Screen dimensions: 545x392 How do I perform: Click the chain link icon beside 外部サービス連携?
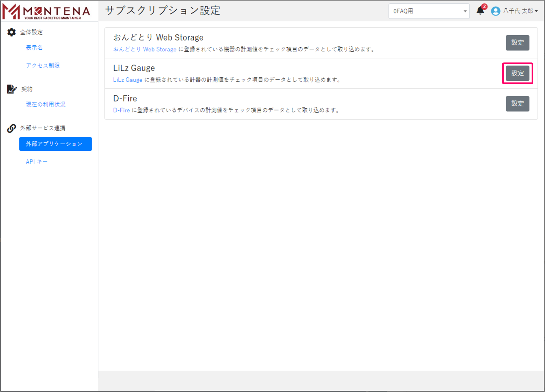pos(11,128)
